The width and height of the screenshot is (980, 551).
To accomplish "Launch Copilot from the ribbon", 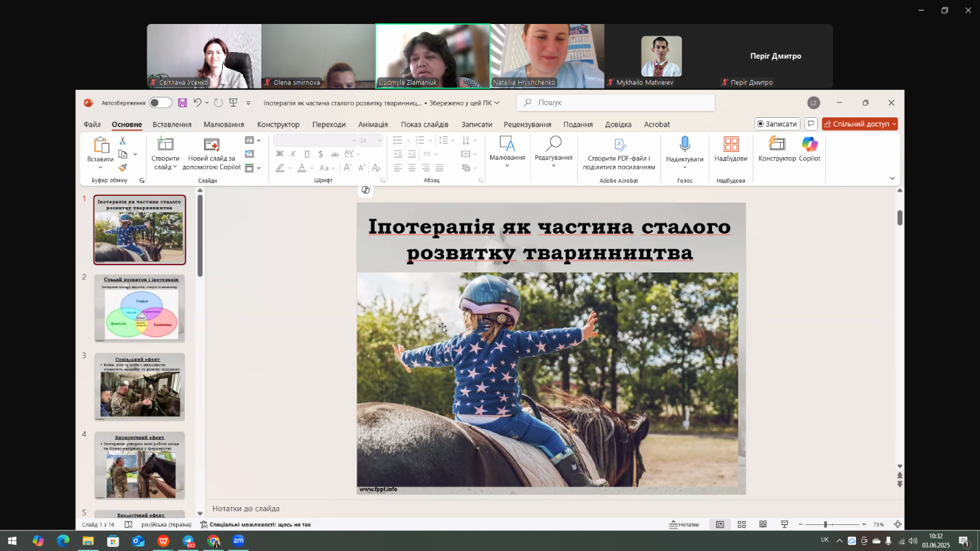I will coord(809,150).
